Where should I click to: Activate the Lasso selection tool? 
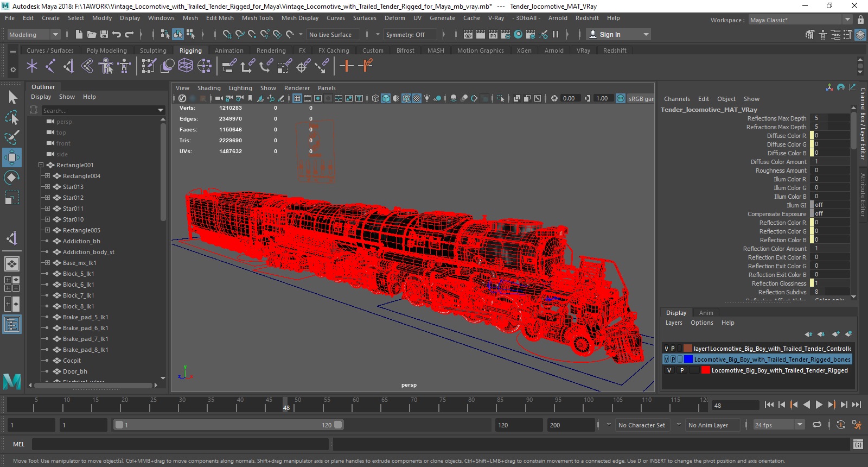pyautogui.click(x=12, y=117)
